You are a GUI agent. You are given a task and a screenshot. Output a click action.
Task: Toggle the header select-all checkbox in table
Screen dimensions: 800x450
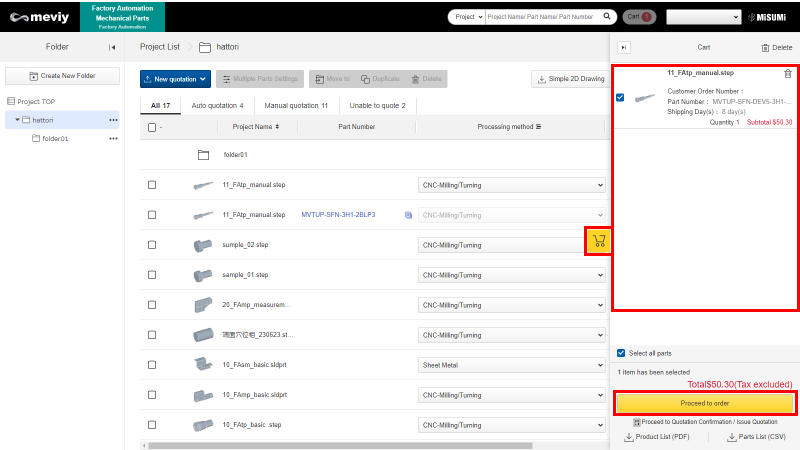click(x=152, y=127)
